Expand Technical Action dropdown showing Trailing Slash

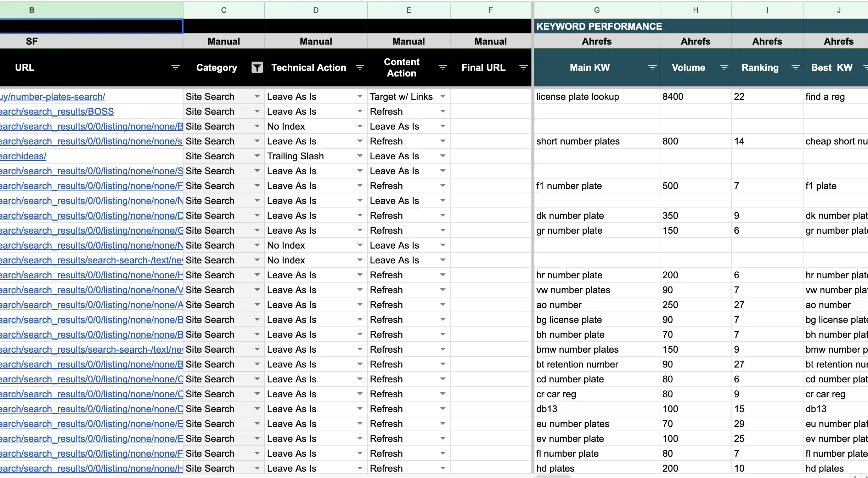pos(360,156)
